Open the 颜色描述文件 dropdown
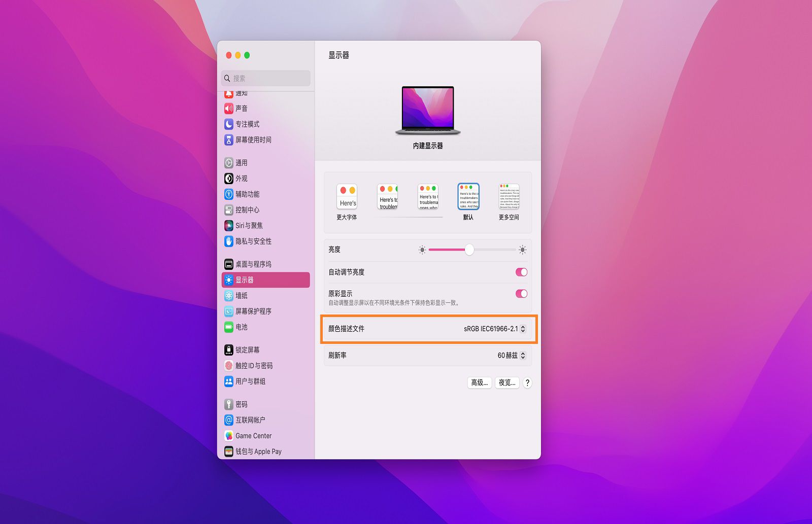This screenshot has height=524, width=812. (494, 329)
